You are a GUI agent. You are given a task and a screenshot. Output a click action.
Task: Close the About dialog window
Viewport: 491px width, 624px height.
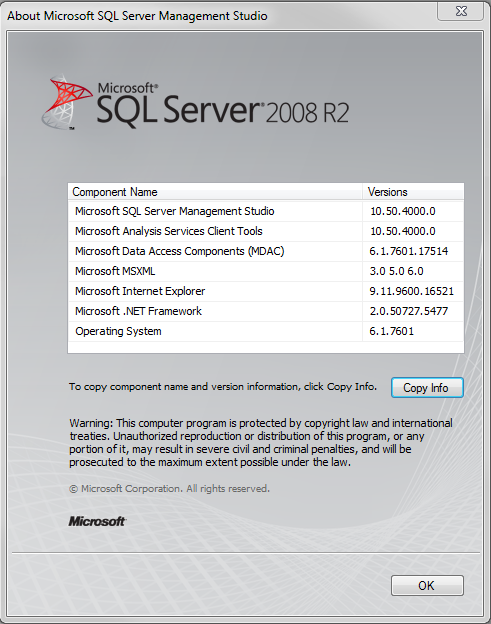[x=460, y=11]
